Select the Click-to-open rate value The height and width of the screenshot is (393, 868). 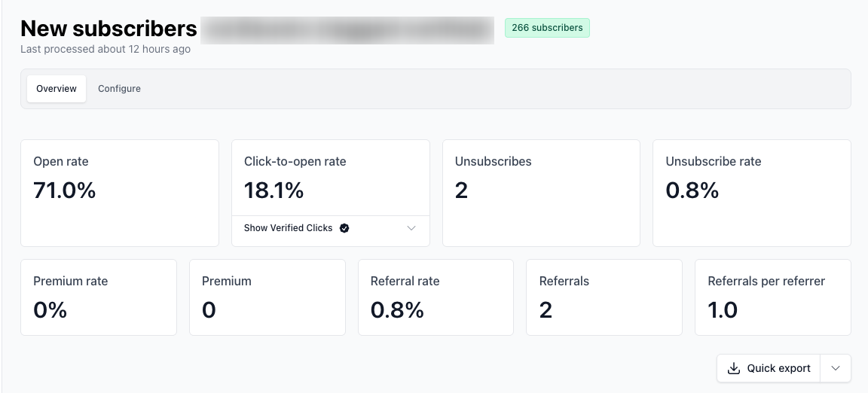pyautogui.click(x=274, y=190)
